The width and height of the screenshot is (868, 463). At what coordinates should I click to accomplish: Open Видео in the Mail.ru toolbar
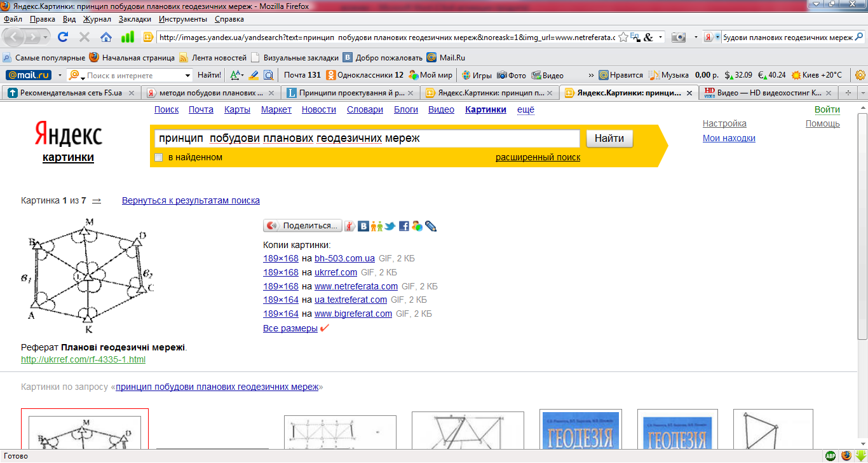click(x=548, y=75)
